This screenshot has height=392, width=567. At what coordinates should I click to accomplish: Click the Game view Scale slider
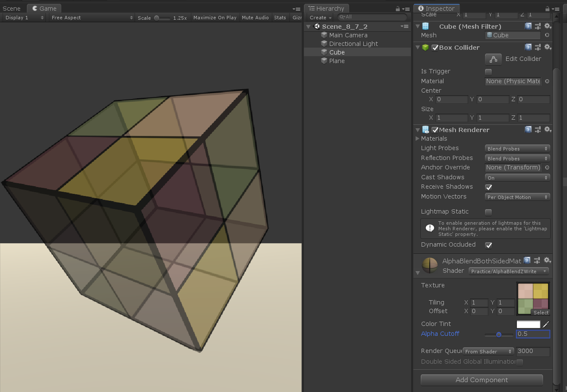pos(162,18)
